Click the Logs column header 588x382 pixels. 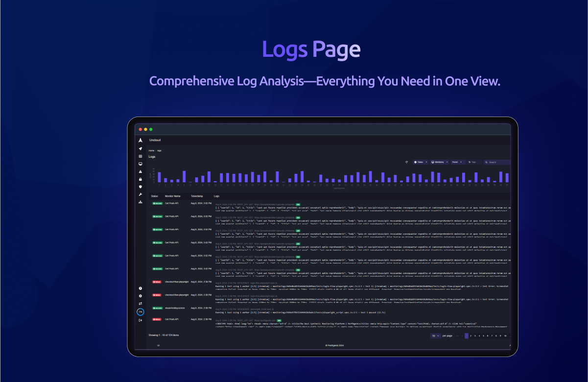tap(216, 195)
